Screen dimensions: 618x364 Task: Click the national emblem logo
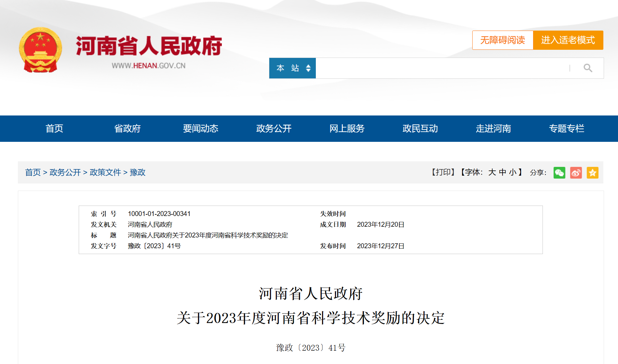[x=40, y=50]
